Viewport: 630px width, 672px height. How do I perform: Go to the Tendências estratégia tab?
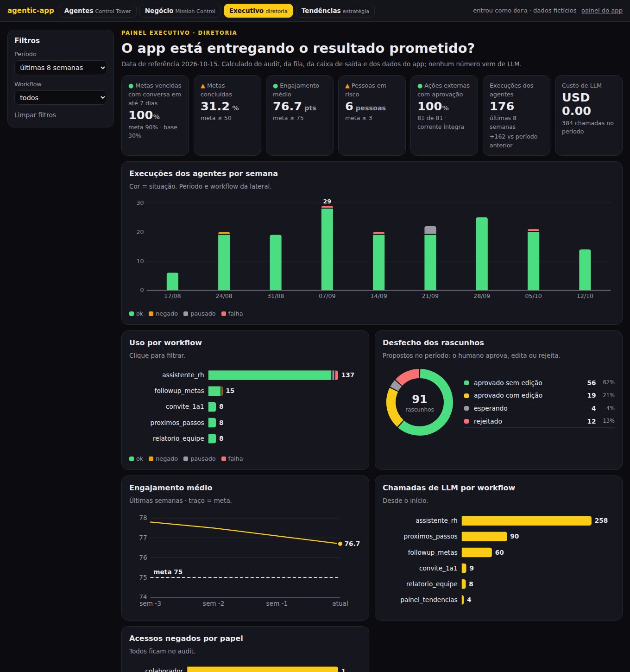coord(335,11)
